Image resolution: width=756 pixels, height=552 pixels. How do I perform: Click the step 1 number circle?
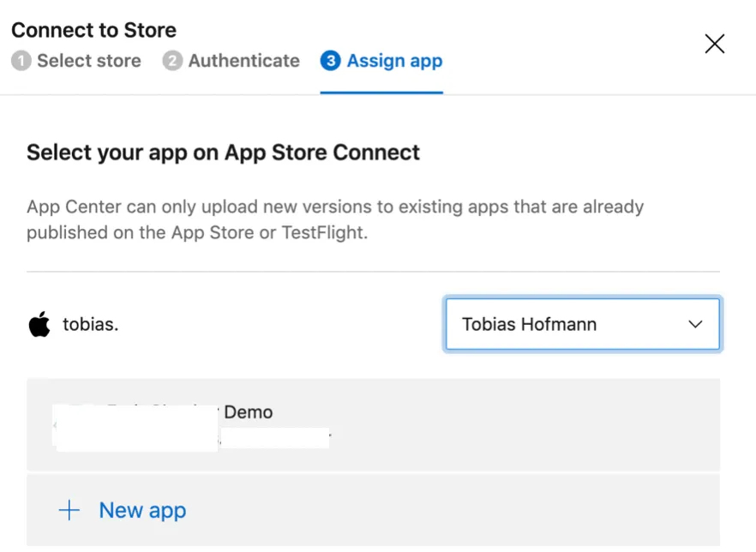[x=21, y=62]
